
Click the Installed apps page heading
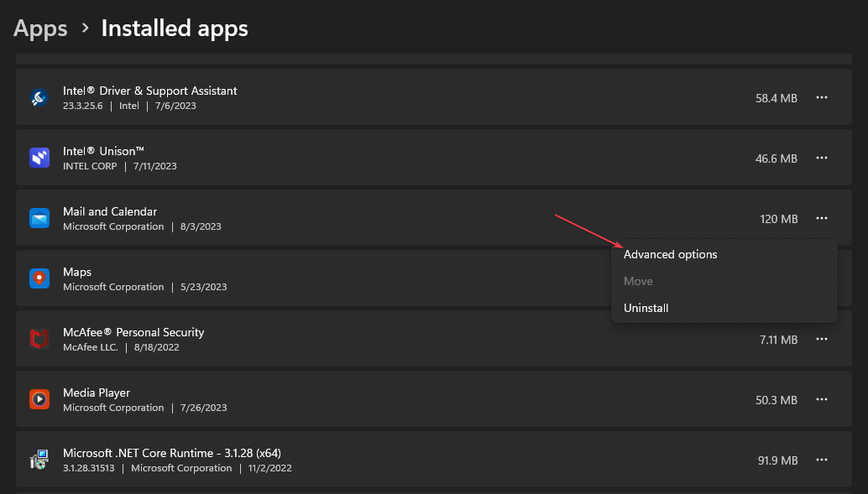point(175,28)
